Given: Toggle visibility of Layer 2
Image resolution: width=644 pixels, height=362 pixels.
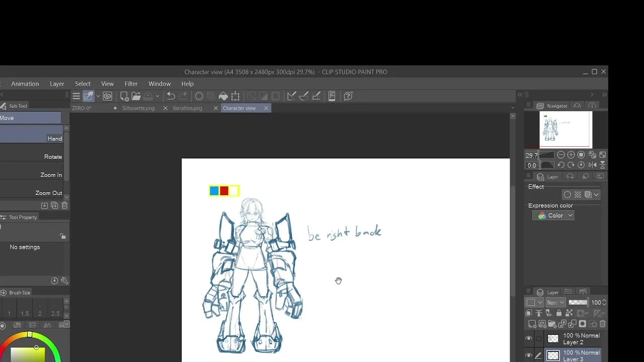Looking at the screenshot, I should pos(529,339).
